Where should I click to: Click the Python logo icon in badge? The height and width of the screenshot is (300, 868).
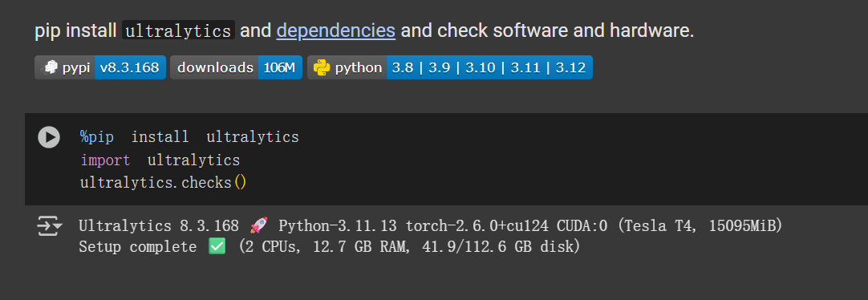coord(322,67)
